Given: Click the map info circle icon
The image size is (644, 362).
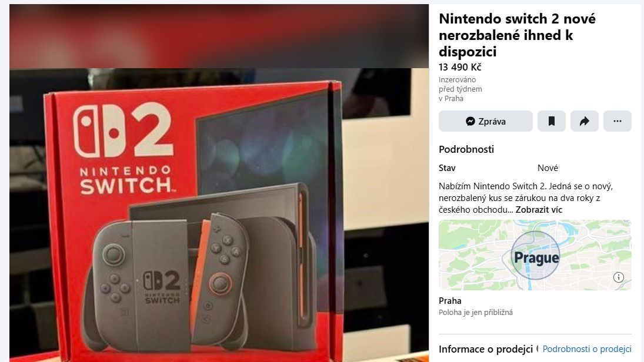Looking at the screenshot, I should [x=618, y=277].
